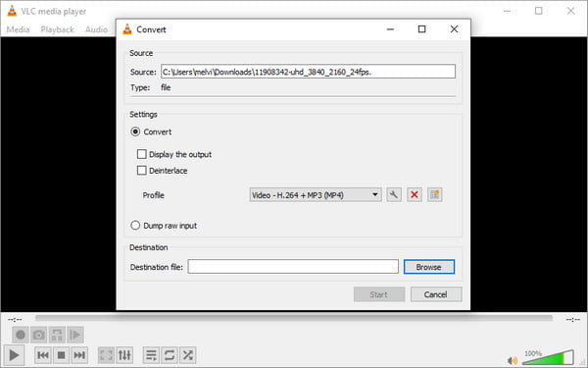Image resolution: width=588 pixels, height=368 pixels.
Task: Mute audio via speaker icon
Action: point(513,360)
